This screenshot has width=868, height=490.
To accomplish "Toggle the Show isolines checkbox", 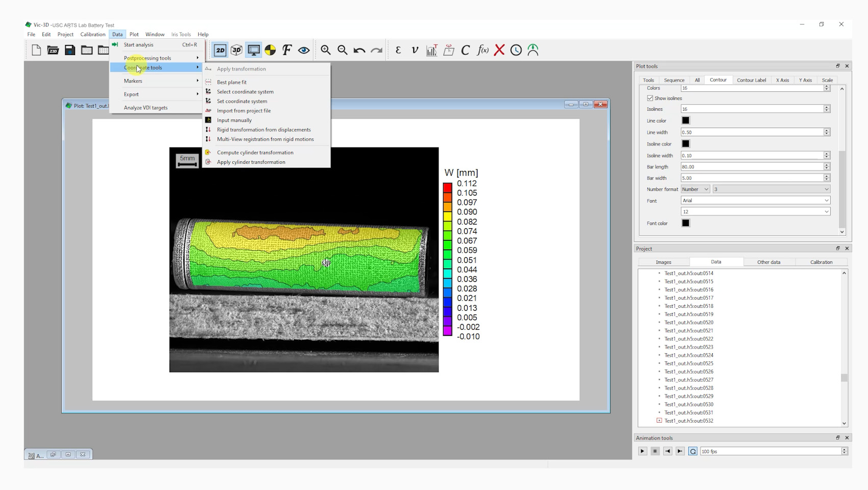I will tap(650, 98).
